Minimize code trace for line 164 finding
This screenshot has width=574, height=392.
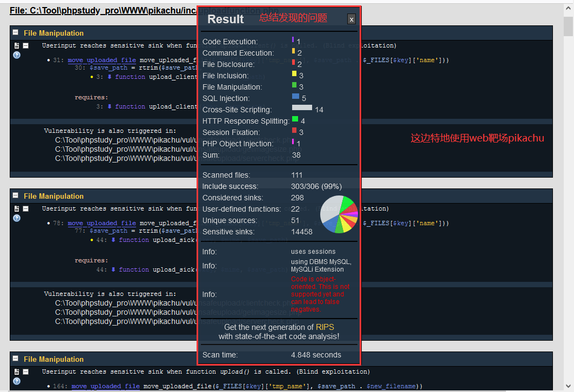tap(25, 372)
